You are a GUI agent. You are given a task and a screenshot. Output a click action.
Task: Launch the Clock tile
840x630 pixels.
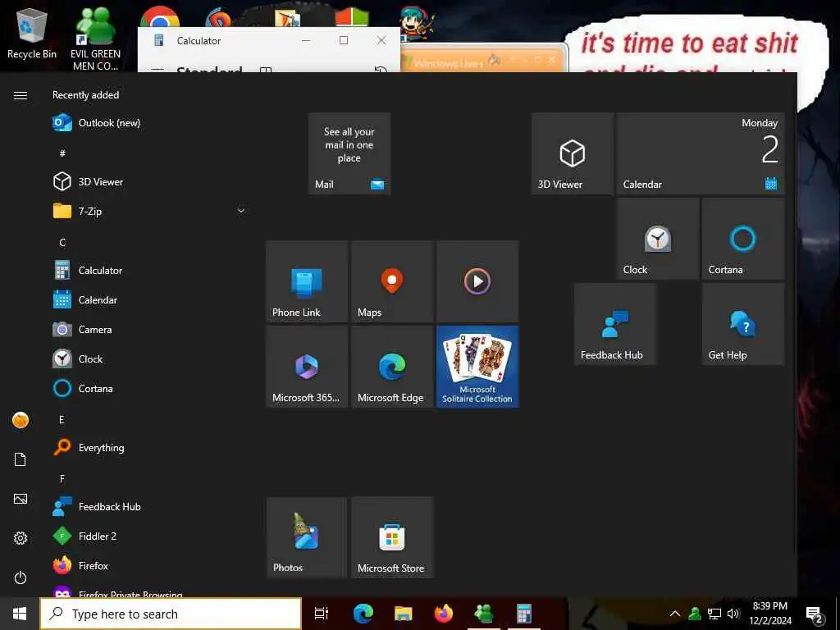coord(657,239)
